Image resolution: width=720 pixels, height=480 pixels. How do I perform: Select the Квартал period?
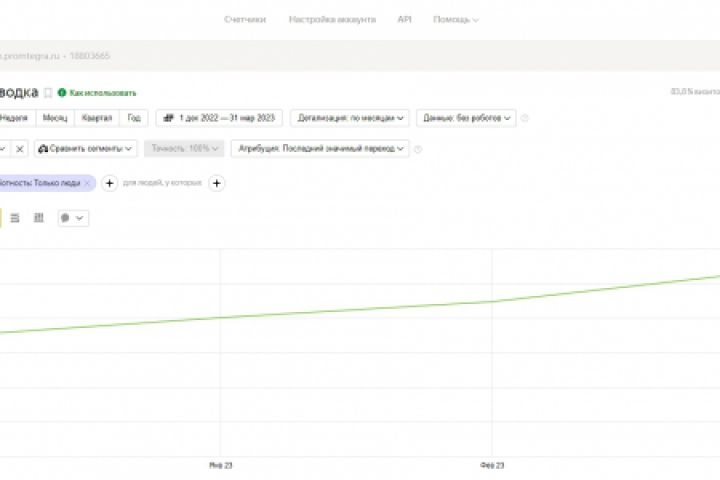96,118
